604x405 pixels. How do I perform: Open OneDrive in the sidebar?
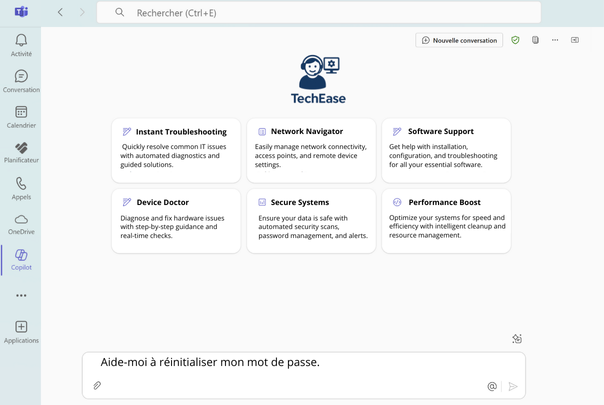[x=21, y=224]
